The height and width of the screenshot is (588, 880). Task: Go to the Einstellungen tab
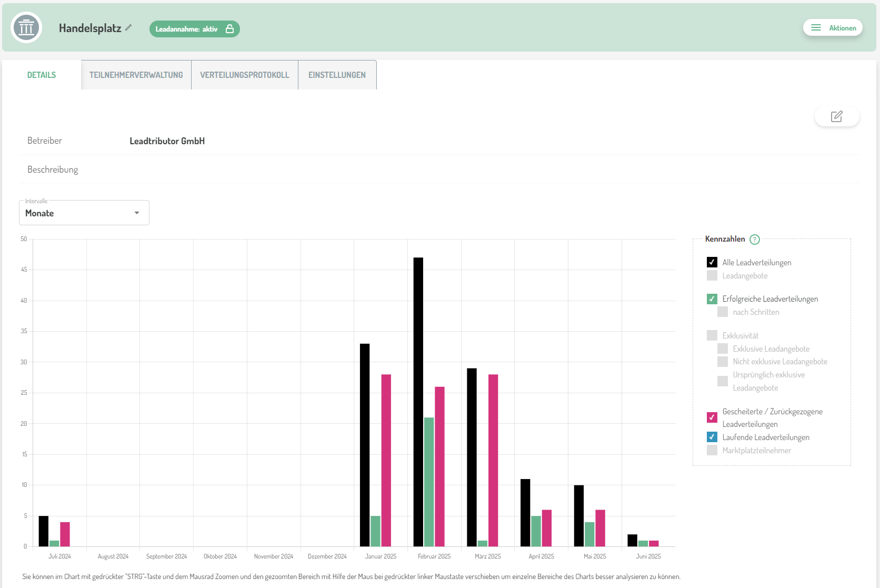[337, 75]
